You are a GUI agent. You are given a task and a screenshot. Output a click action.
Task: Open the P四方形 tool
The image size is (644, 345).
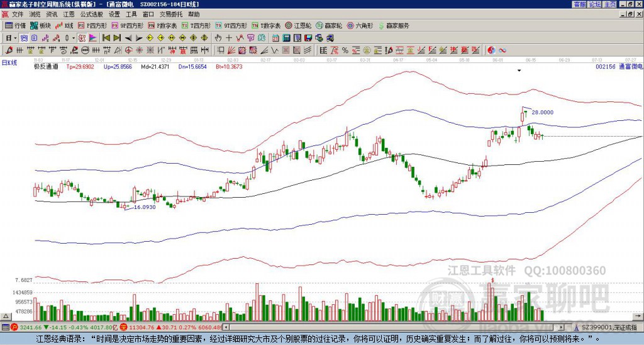click(x=92, y=25)
